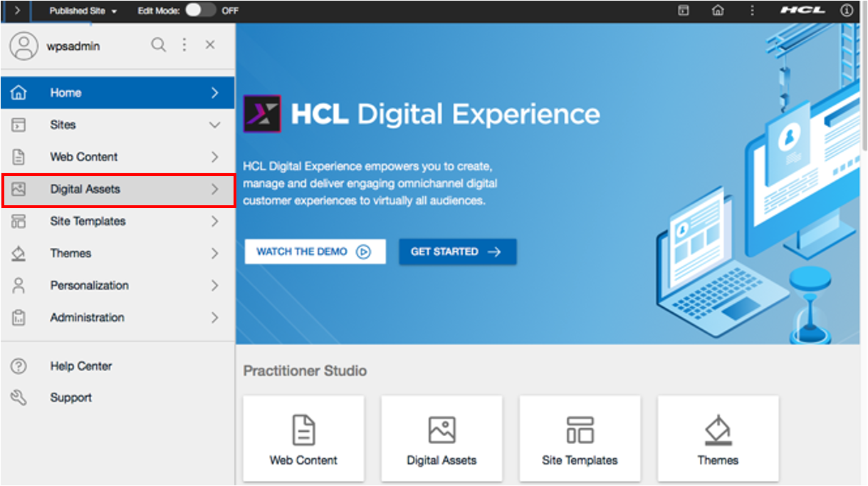Open the Themes studio card
Image resolution: width=868 pixels, height=486 pixels.
718,440
